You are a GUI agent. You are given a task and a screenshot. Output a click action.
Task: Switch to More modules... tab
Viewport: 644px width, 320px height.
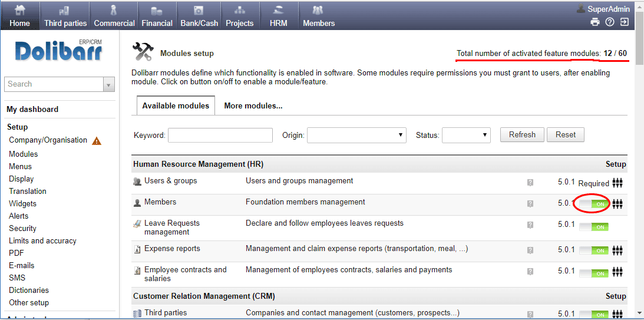(x=253, y=105)
